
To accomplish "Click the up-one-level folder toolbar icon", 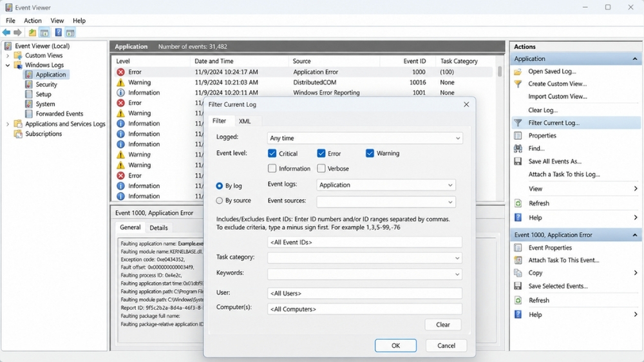I will click(x=32, y=32).
